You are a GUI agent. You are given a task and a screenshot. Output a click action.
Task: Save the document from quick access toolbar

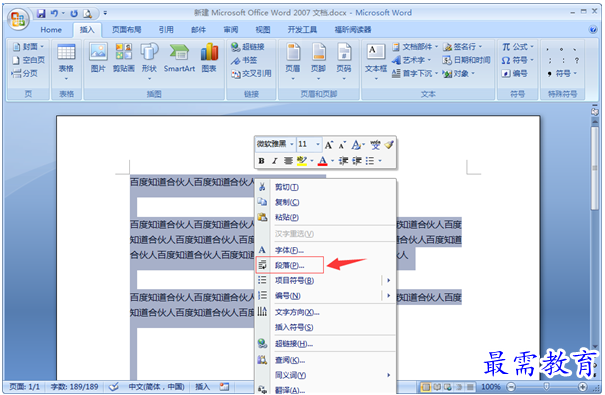[41, 14]
